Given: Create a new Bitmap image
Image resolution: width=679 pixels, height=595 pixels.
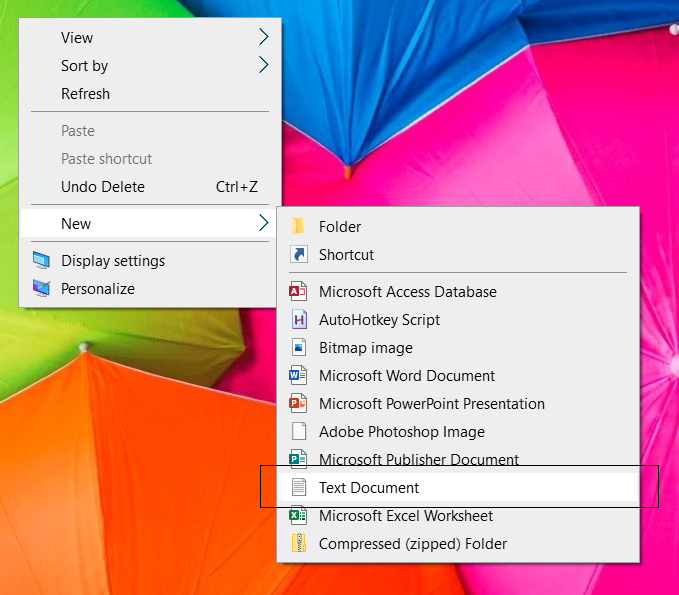Looking at the screenshot, I should click(x=458, y=348).
